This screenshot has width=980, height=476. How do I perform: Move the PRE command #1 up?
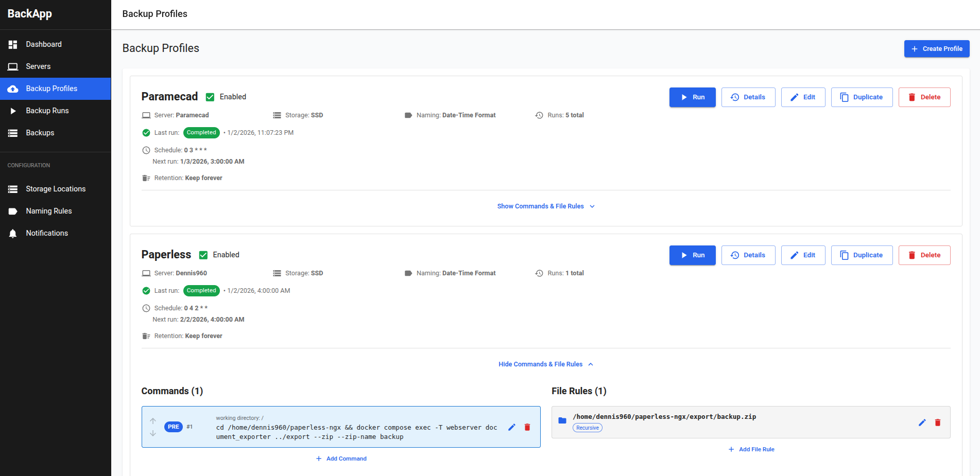(x=153, y=421)
